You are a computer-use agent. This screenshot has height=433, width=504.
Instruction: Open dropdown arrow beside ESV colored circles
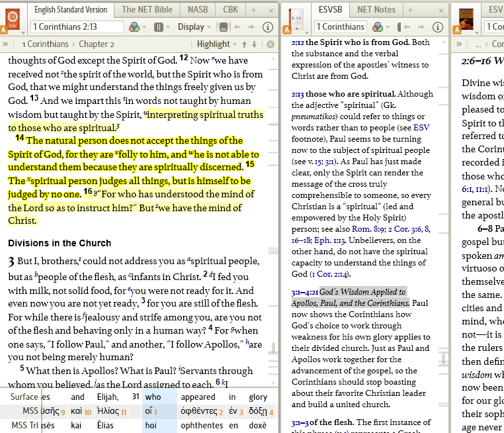tap(144, 27)
